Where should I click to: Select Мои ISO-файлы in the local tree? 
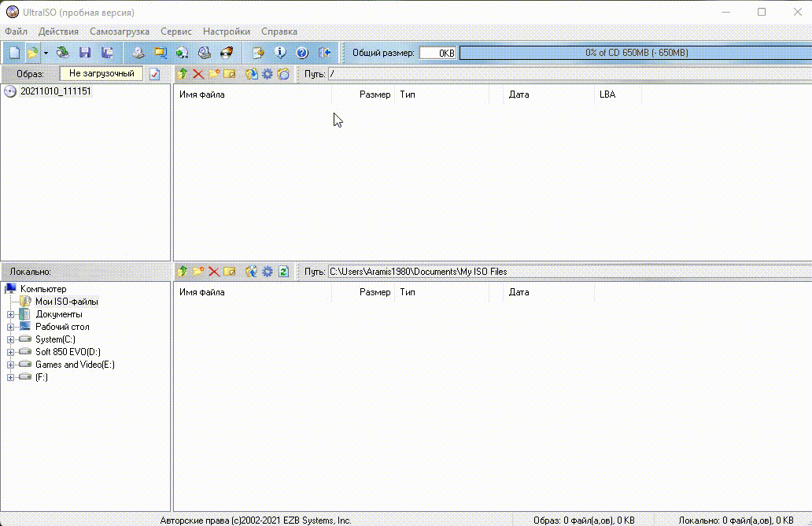(67, 302)
